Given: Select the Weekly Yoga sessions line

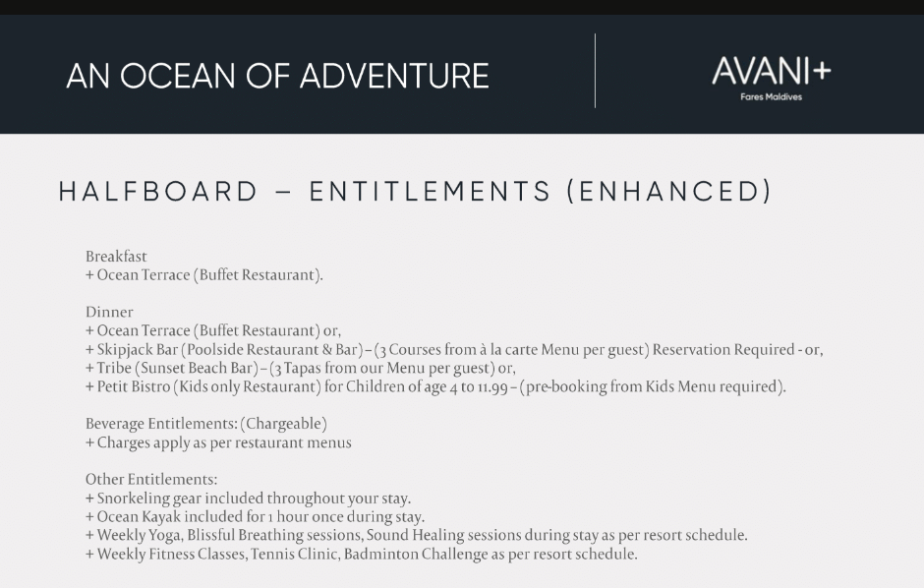Looking at the screenshot, I should pos(417,535).
